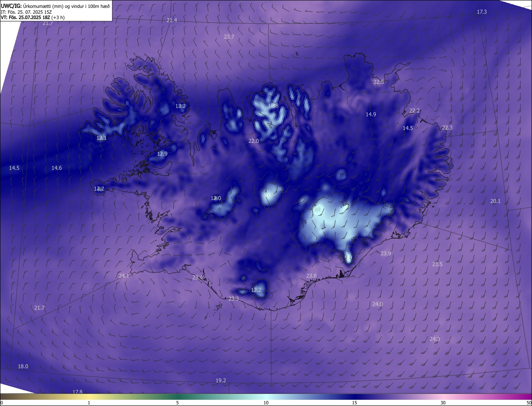Click the '15' tick on the color scale
Image resolution: width=532 pixels, height=406 pixels.
coord(355,403)
